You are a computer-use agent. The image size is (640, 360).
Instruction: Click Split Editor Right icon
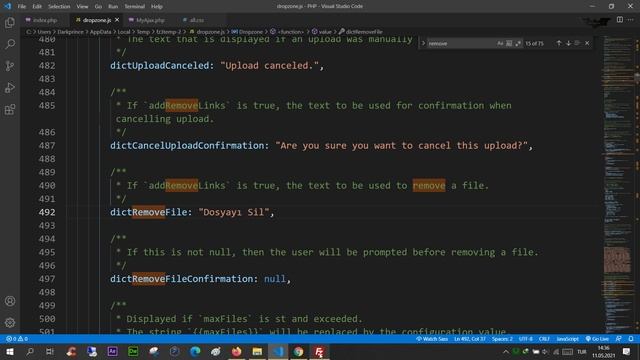tap(620, 20)
